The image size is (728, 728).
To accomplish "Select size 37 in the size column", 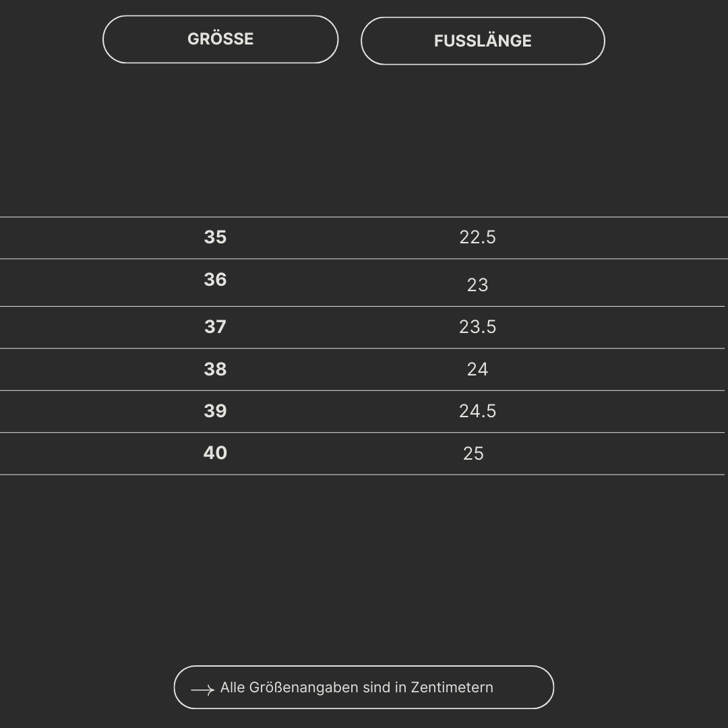I will coord(215,327).
